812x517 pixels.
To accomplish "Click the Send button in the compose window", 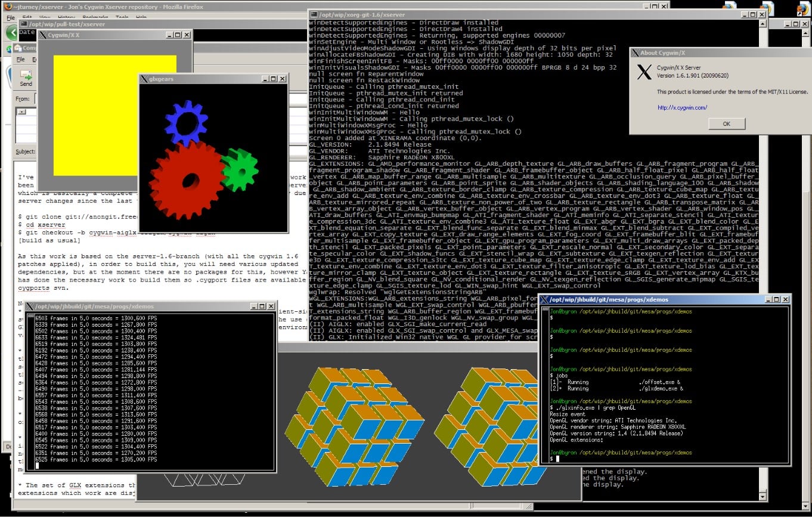I will click(26, 78).
